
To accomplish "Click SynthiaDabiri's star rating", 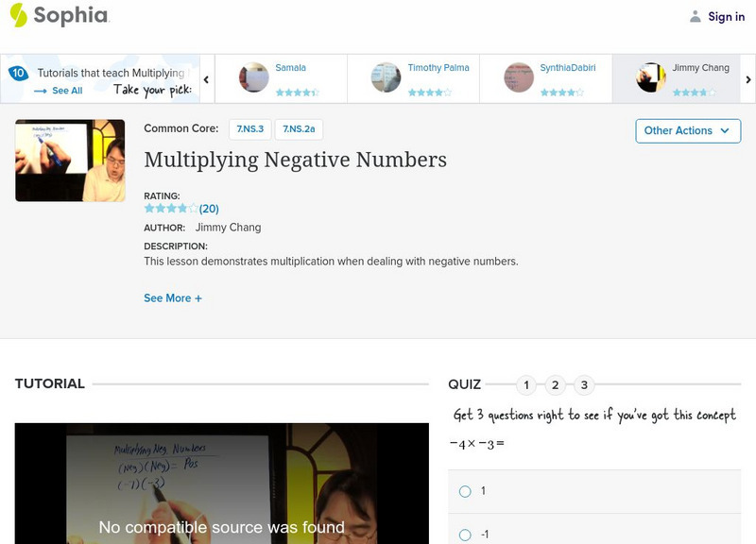I will (x=561, y=92).
